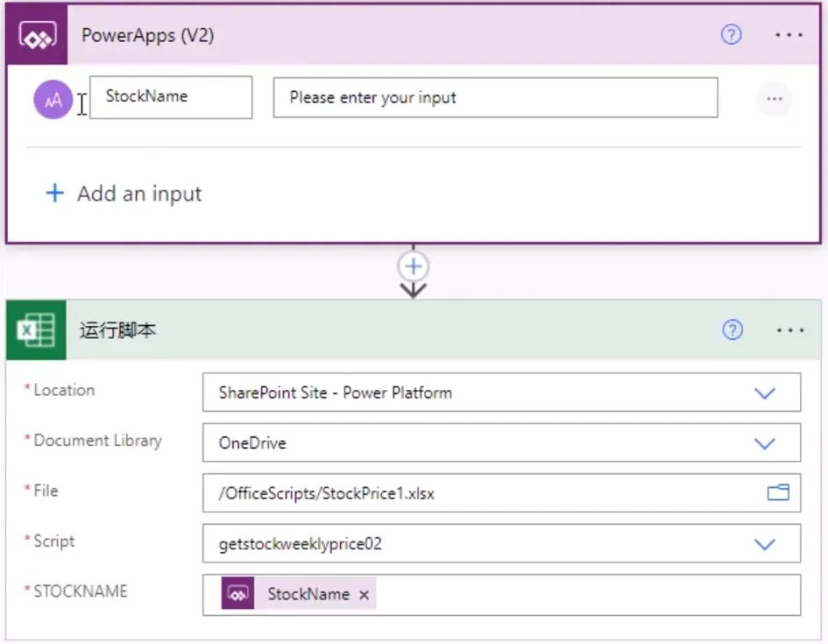Viewport: 828px width, 644px height.
Task: Open Excel script action options menu
Action: [789, 330]
